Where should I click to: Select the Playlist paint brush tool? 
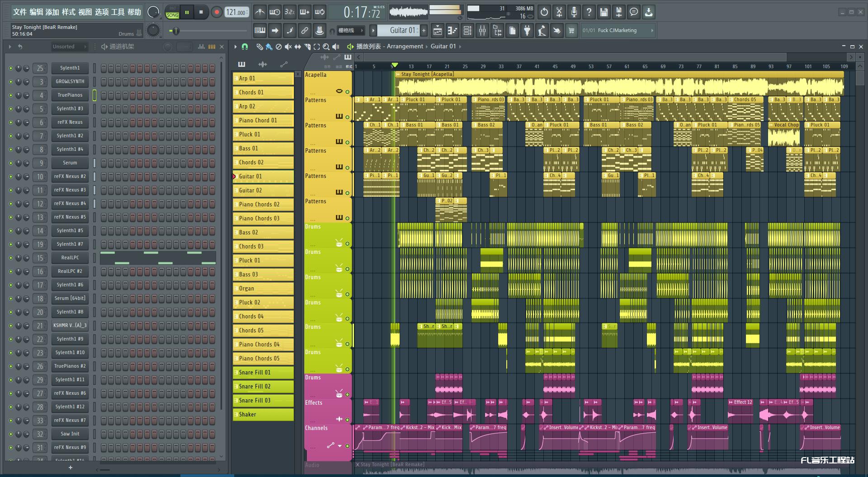(269, 47)
